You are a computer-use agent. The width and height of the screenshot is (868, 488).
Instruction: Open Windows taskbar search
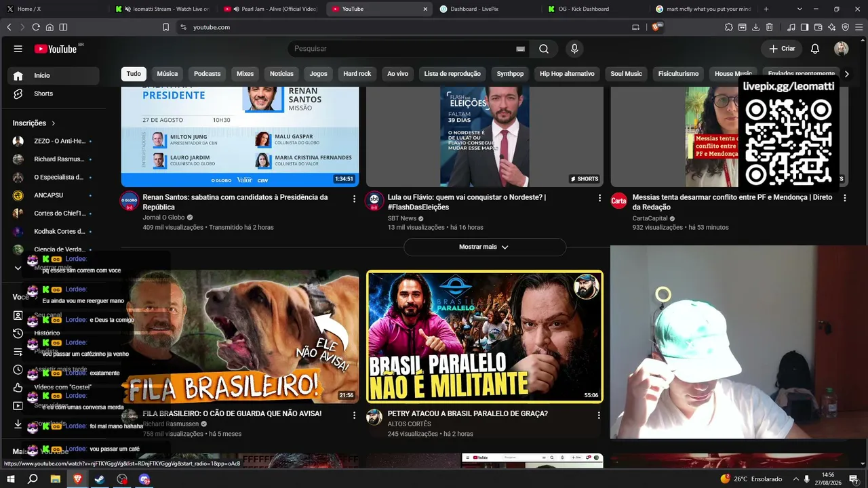point(33,479)
